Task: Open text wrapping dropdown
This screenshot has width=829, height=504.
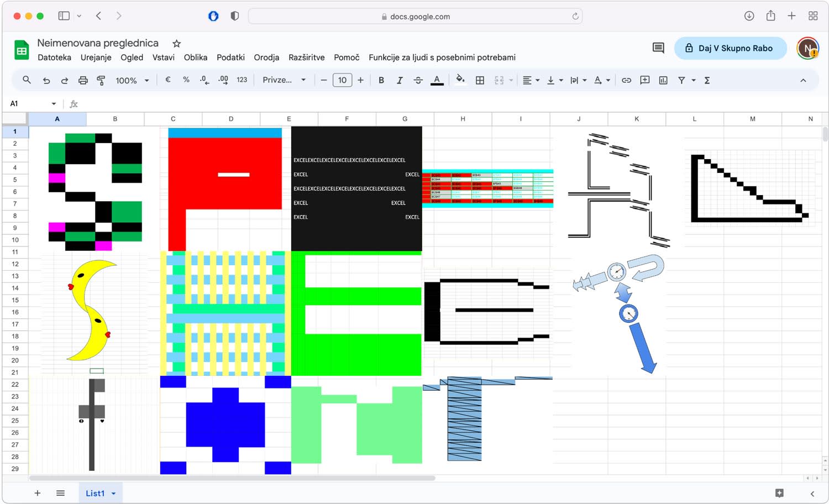Action: (579, 80)
